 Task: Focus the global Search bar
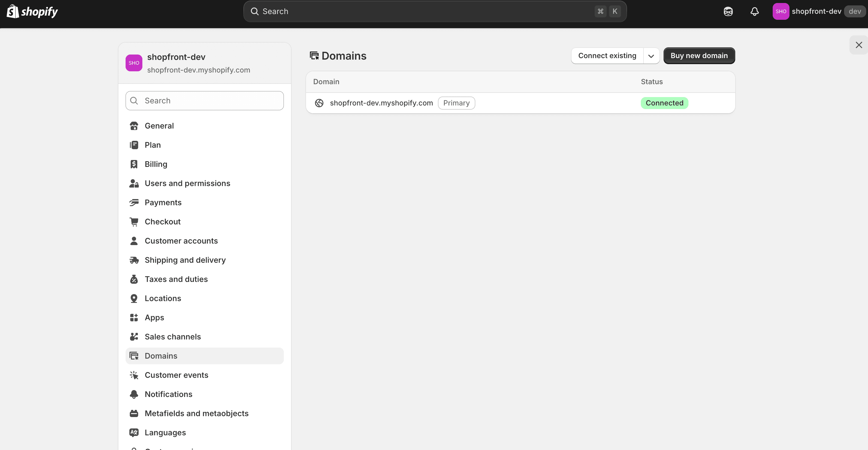point(435,11)
